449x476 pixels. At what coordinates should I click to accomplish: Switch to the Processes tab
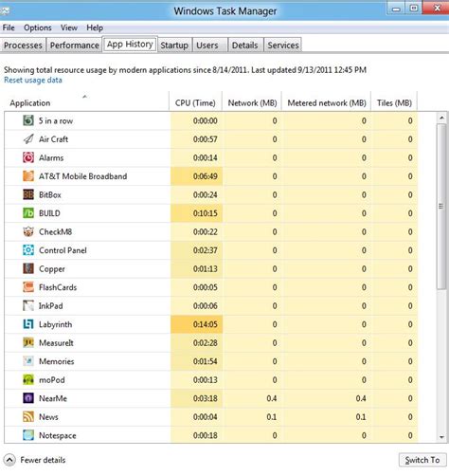(23, 46)
